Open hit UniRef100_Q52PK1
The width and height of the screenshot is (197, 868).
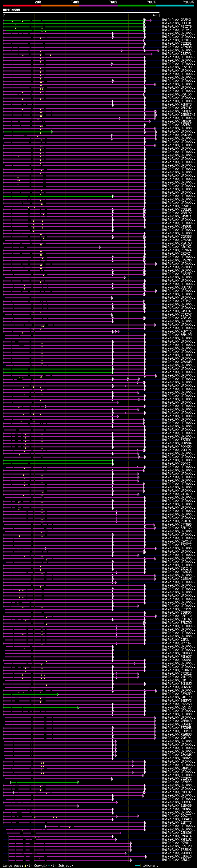tap(177, 20)
